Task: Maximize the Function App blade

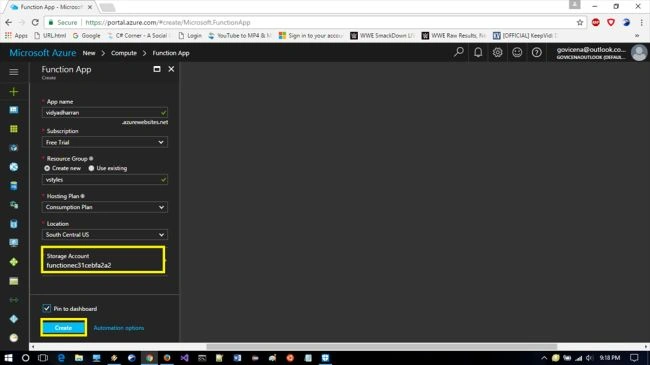Action: tap(157, 69)
